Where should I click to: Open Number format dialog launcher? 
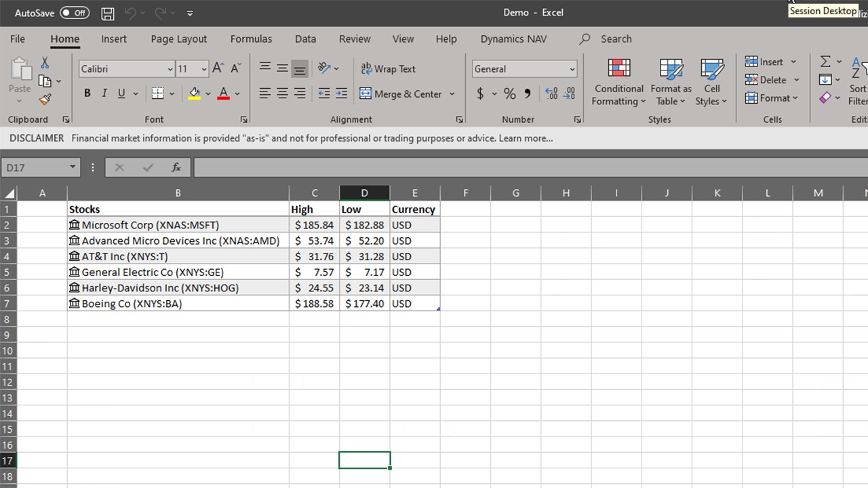(578, 119)
